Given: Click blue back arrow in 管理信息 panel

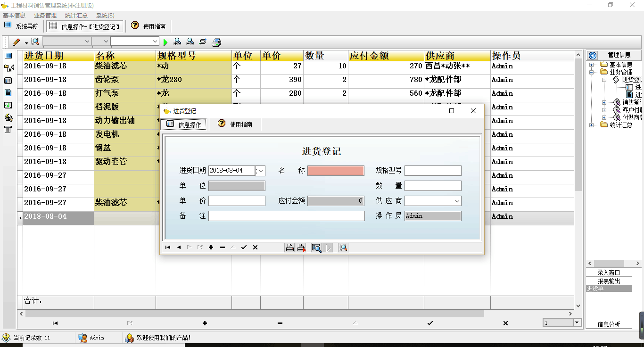Looking at the screenshot, I should pyautogui.click(x=593, y=55).
